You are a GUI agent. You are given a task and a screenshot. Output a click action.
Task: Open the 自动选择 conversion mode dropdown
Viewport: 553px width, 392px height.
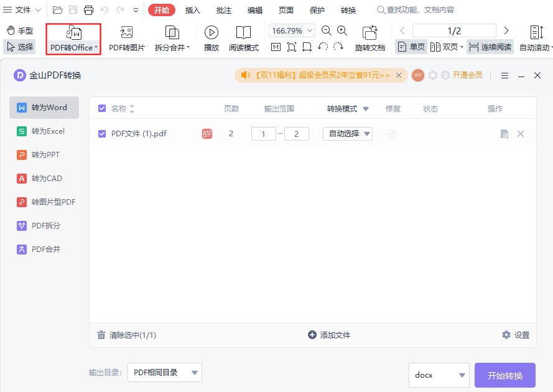[x=348, y=134]
